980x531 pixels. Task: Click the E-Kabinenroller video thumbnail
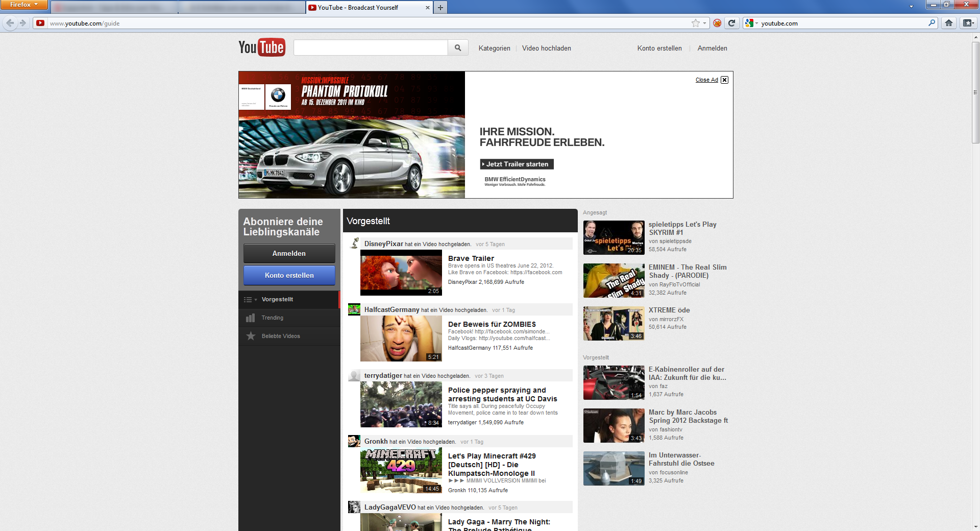tap(614, 382)
